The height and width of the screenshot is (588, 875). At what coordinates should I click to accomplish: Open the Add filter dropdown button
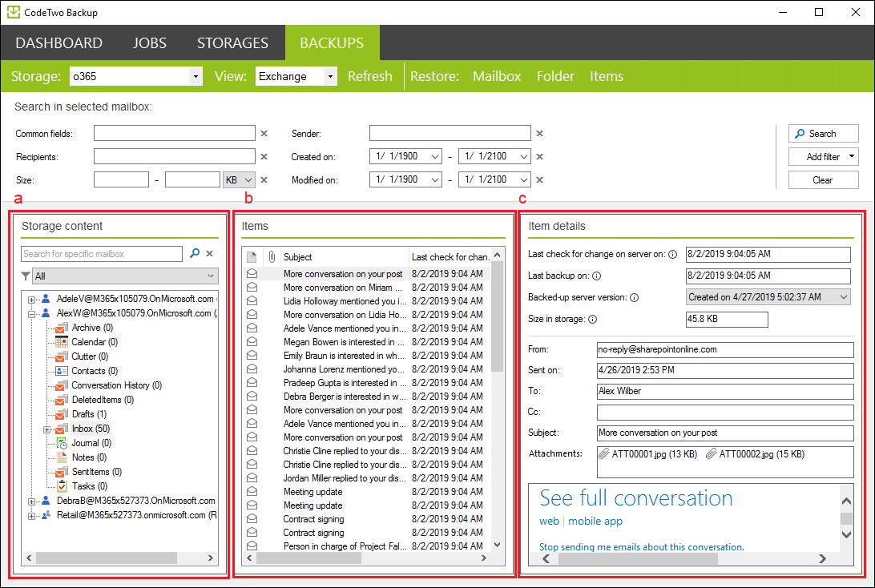coord(823,157)
